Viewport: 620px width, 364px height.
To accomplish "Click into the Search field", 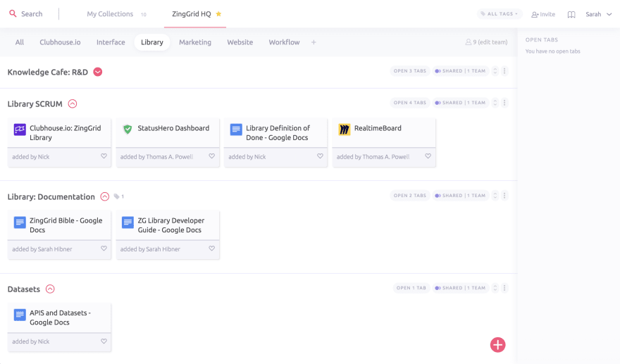I will pyautogui.click(x=32, y=14).
